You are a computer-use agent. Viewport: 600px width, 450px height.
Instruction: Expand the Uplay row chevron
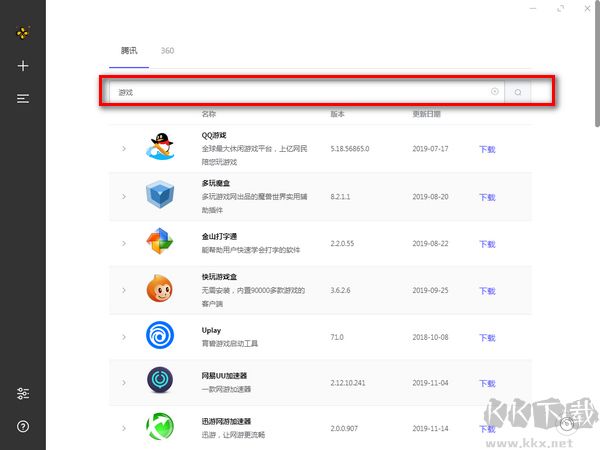pos(124,337)
